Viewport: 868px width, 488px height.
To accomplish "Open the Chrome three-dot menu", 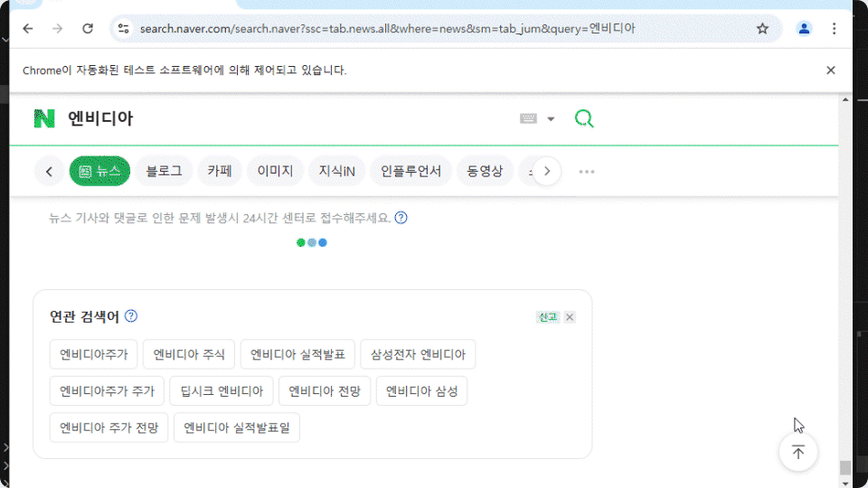I will point(834,28).
